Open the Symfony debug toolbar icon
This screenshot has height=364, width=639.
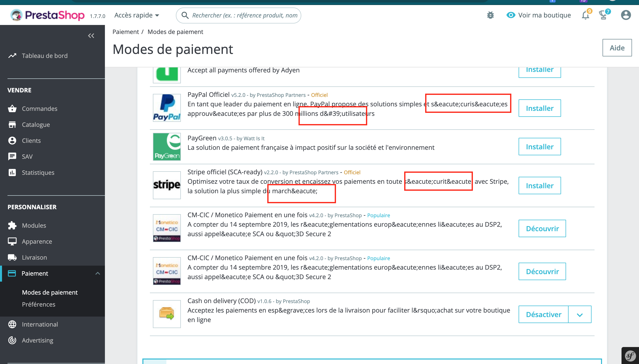click(x=630, y=356)
